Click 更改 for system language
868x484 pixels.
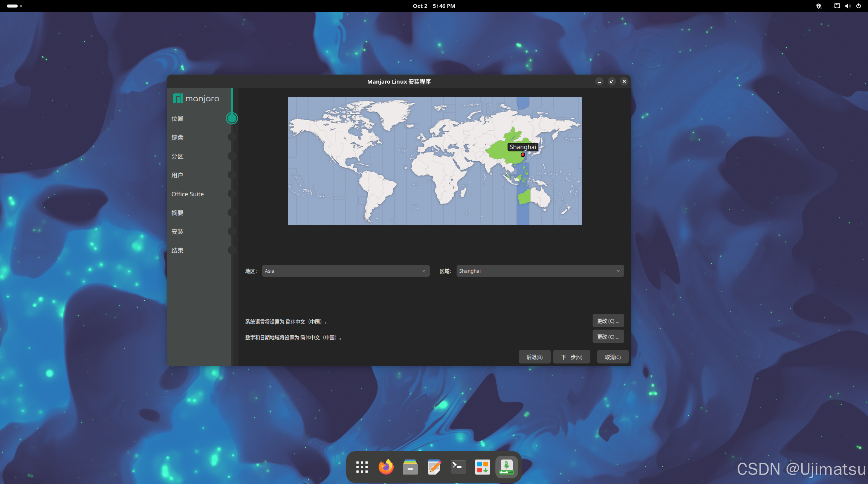point(608,321)
